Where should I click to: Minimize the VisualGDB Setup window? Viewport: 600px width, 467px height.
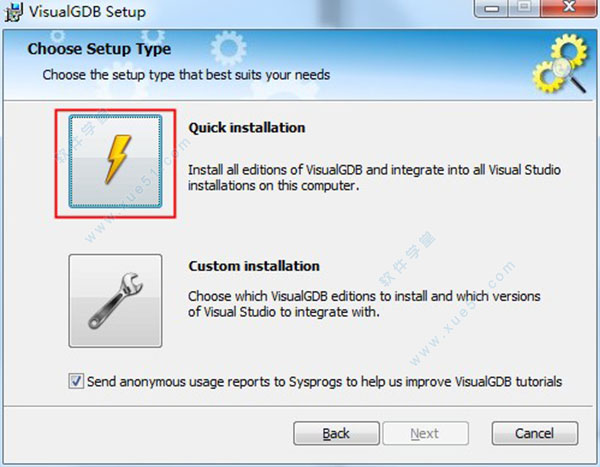tap(492, 8)
